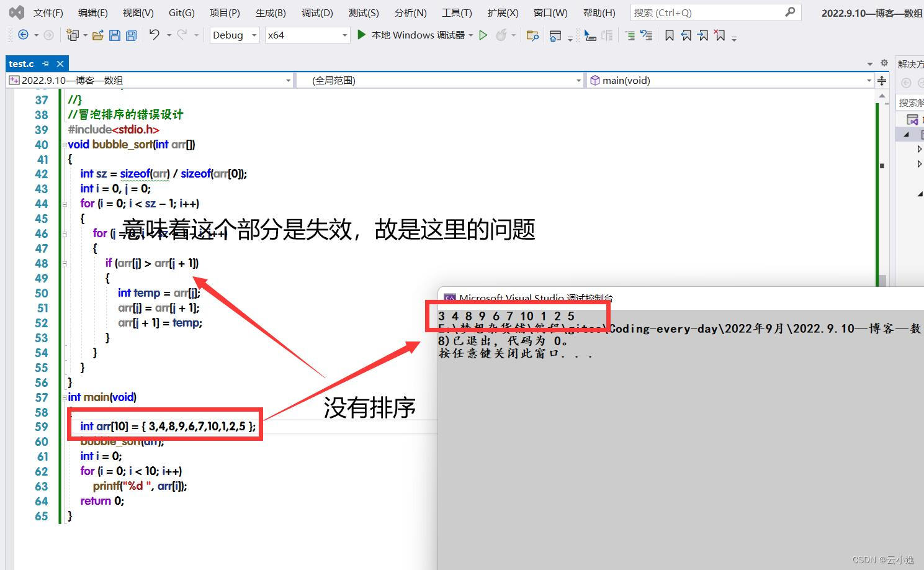Click the Solution Explorer back arrow

906,83
